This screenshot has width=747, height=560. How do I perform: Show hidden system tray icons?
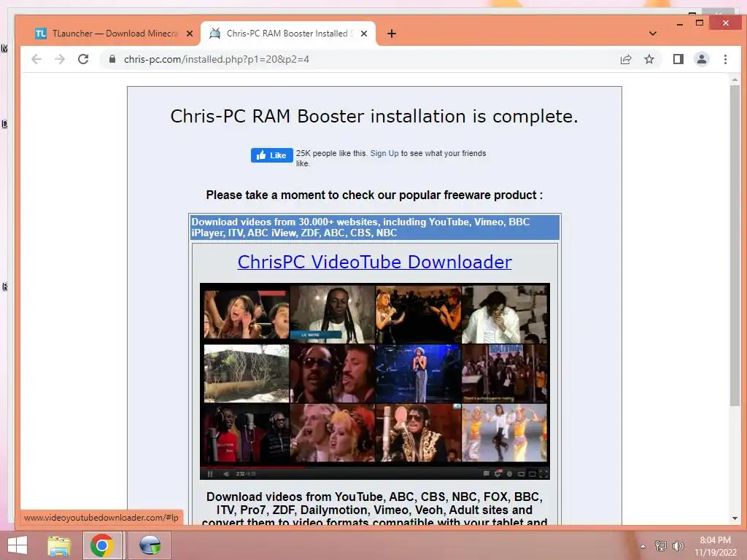tap(643, 545)
